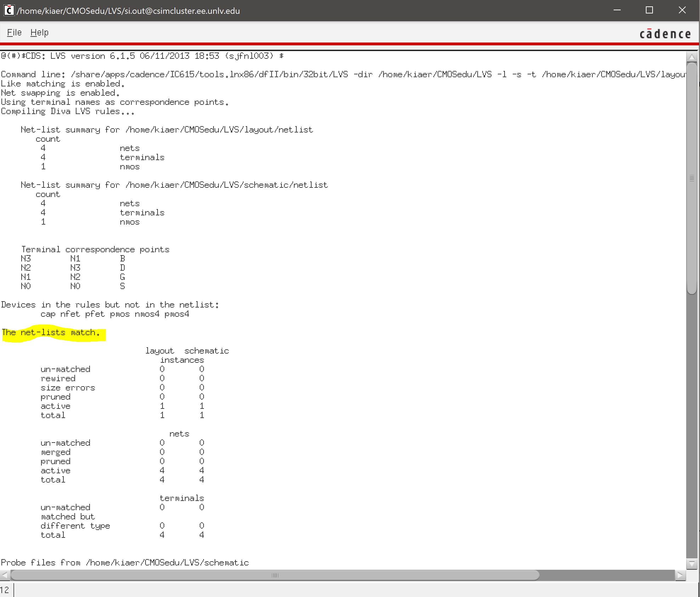This screenshot has width=700, height=597.
Task: Click the 'B' terminal correspondence entry
Action: [123, 259]
